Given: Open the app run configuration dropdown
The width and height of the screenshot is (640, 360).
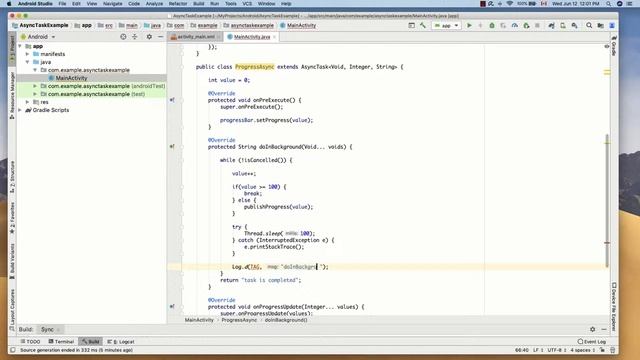Looking at the screenshot, I should pos(447,25).
